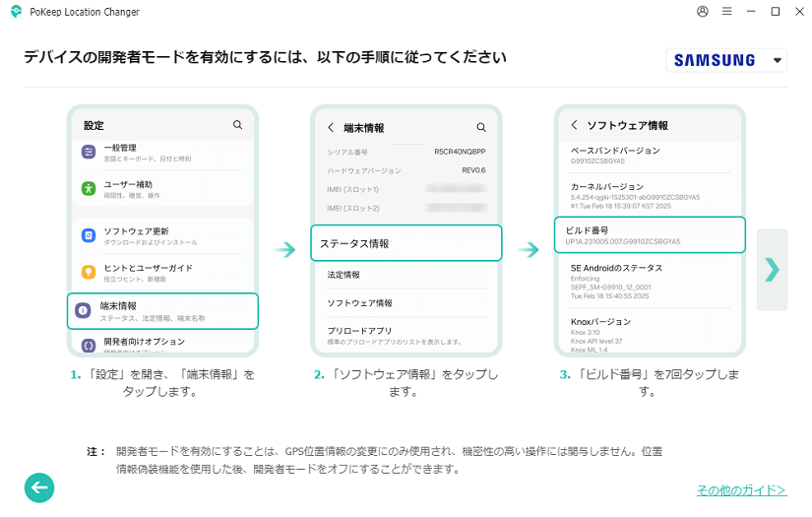This screenshot has height=517, width=812.
Task: Click the step 3 caption about ビルド番号
Action: pos(650,383)
